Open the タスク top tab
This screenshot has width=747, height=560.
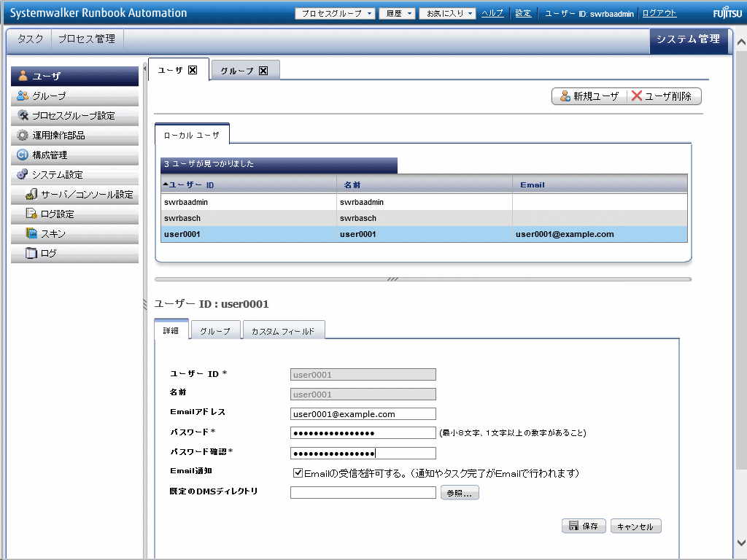coord(30,39)
